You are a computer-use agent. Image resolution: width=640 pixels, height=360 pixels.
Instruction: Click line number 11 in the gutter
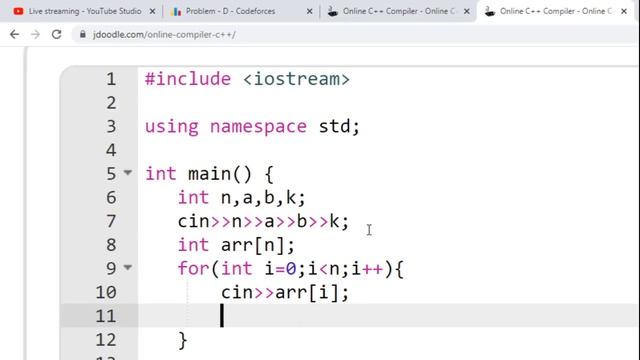pyautogui.click(x=106, y=316)
